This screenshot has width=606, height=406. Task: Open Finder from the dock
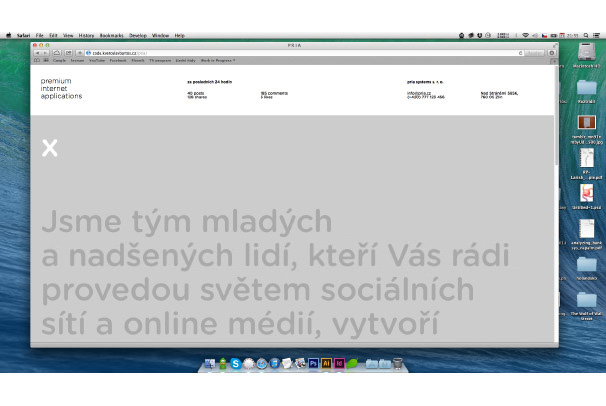click(x=209, y=363)
